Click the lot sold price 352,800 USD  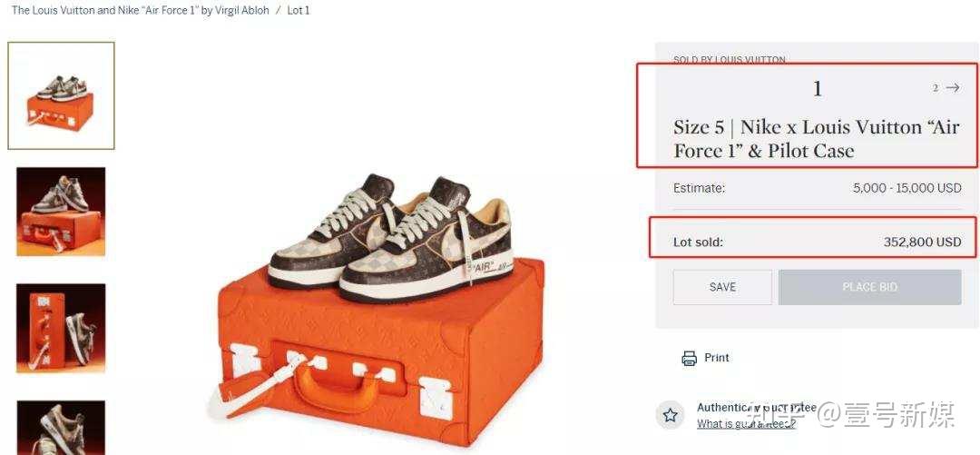922,242
